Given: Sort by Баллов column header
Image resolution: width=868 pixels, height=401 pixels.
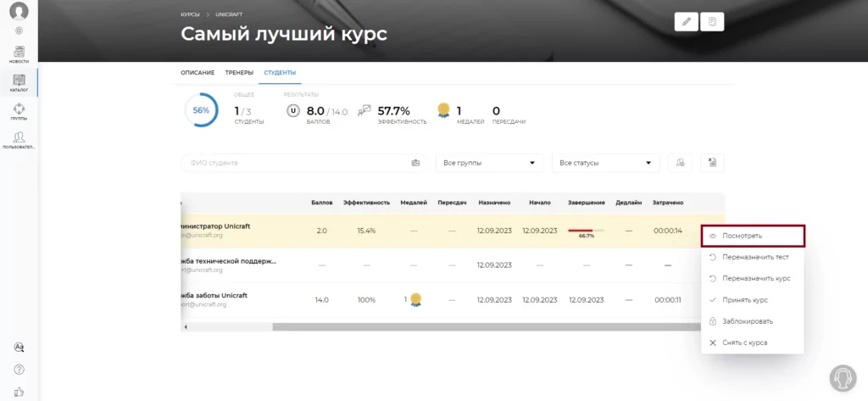Looking at the screenshot, I should 321,203.
